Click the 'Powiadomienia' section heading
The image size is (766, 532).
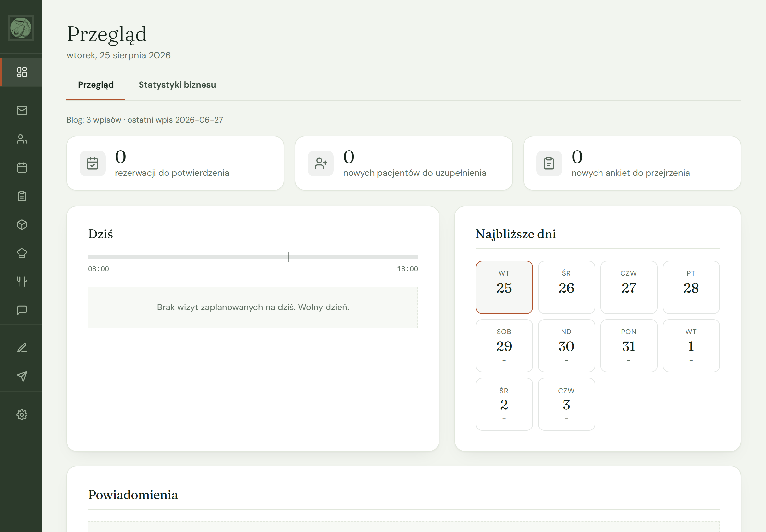pyautogui.click(x=133, y=495)
